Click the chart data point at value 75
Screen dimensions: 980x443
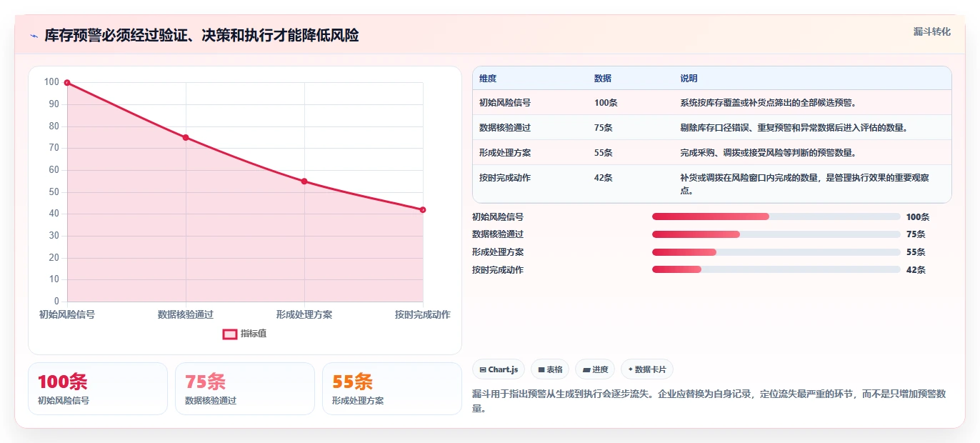coord(186,137)
